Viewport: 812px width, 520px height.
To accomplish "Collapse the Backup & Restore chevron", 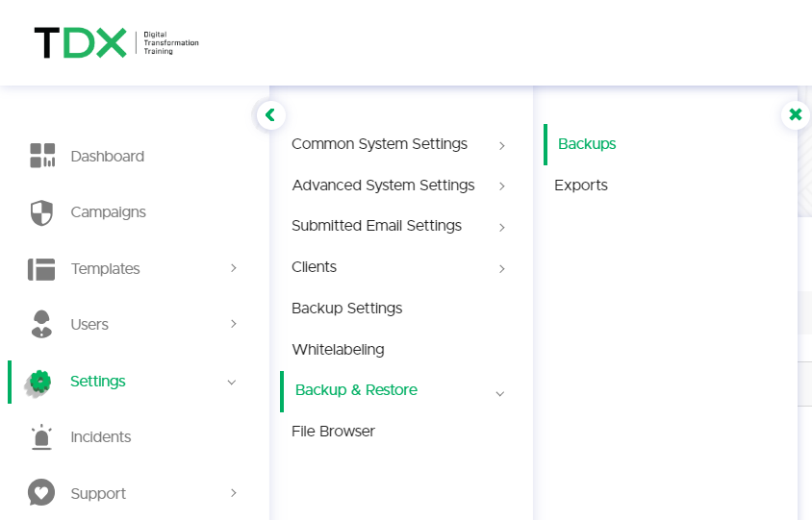I will (499, 394).
